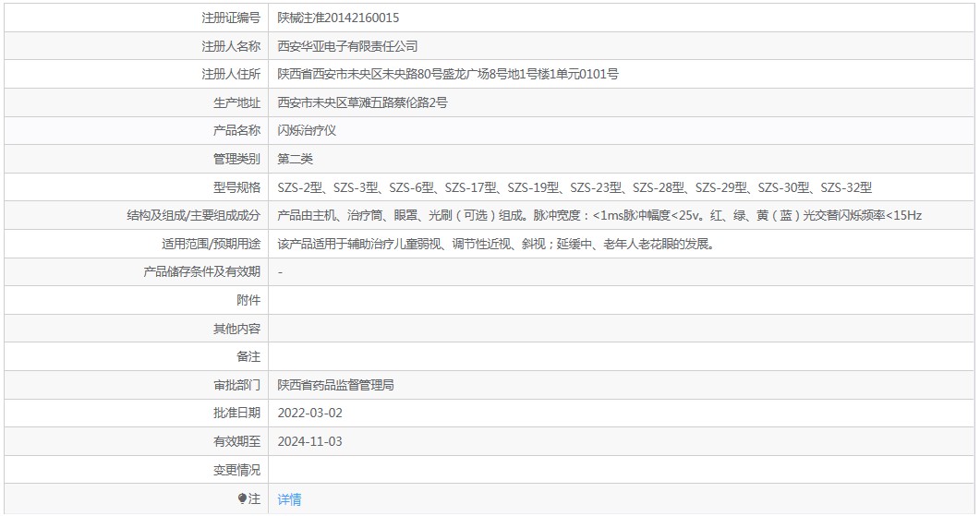The width and height of the screenshot is (980, 516).
Task: Select production address 西安市未央区草滩五路蔡伦路2号
Action: click(362, 102)
